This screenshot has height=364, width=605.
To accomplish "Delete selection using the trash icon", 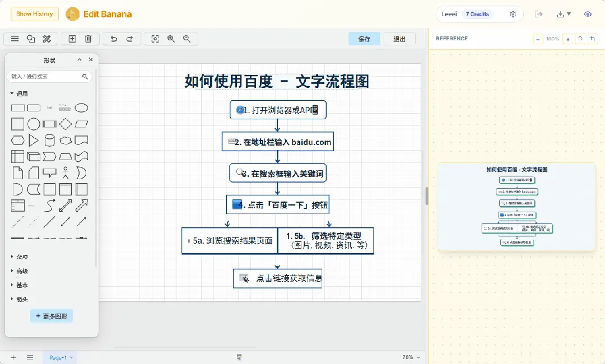I will click(x=88, y=39).
